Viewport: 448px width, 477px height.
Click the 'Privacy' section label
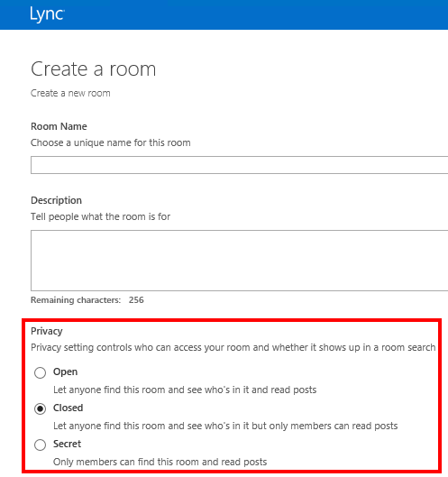47,331
